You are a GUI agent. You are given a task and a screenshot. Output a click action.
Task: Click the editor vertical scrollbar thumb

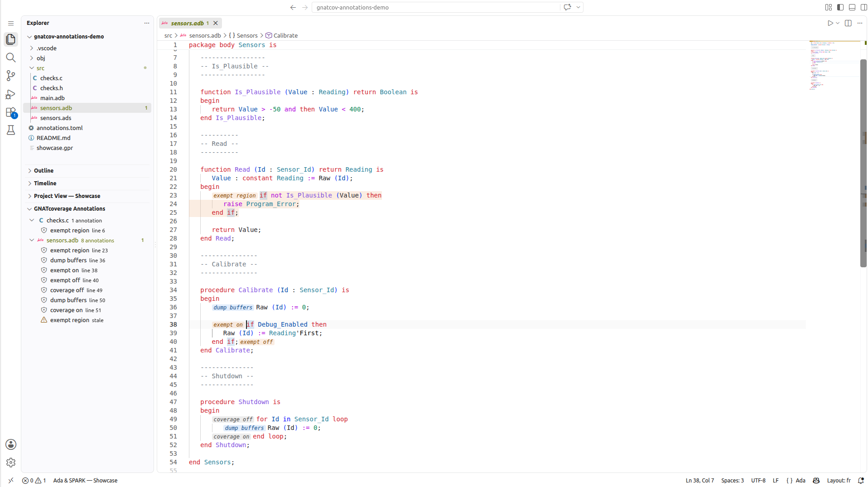point(863,163)
